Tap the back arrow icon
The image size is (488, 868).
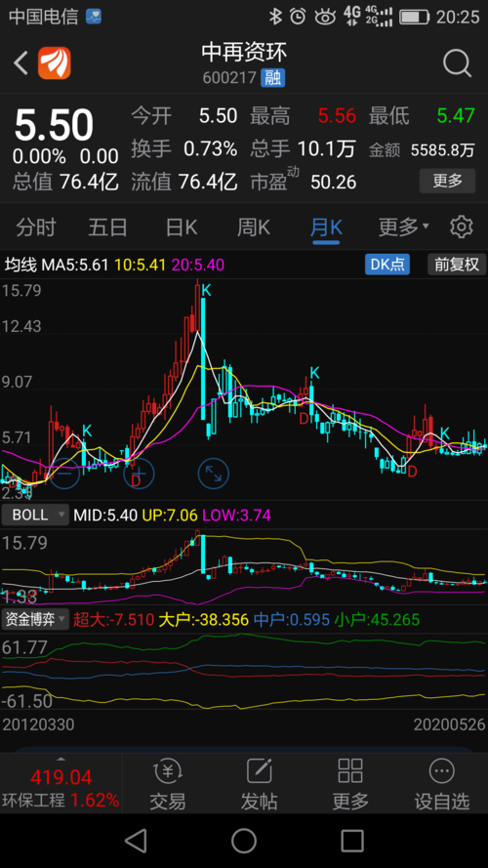click(x=21, y=63)
